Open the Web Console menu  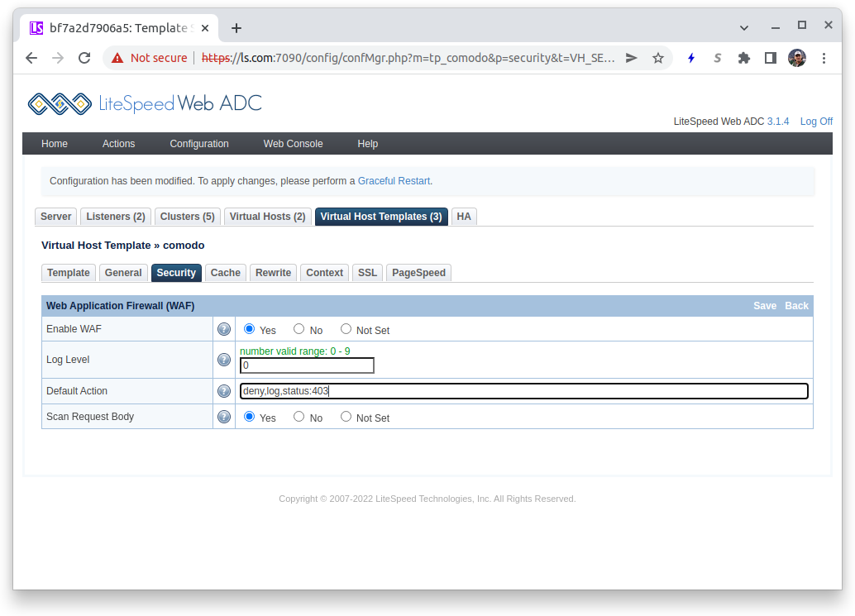click(x=293, y=144)
